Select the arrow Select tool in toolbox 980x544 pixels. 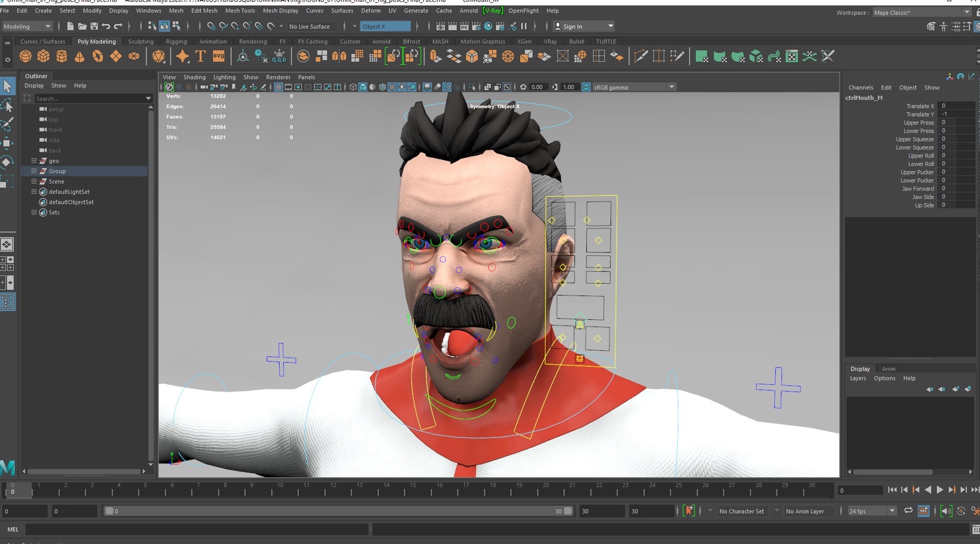[x=7, y=86]
